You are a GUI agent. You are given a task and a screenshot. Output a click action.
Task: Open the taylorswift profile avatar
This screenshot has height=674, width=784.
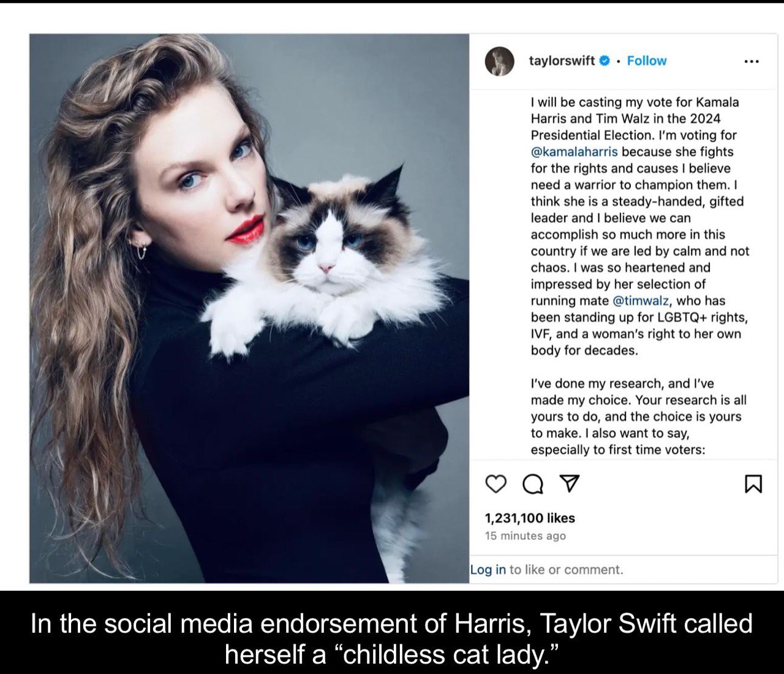[499, 61]
